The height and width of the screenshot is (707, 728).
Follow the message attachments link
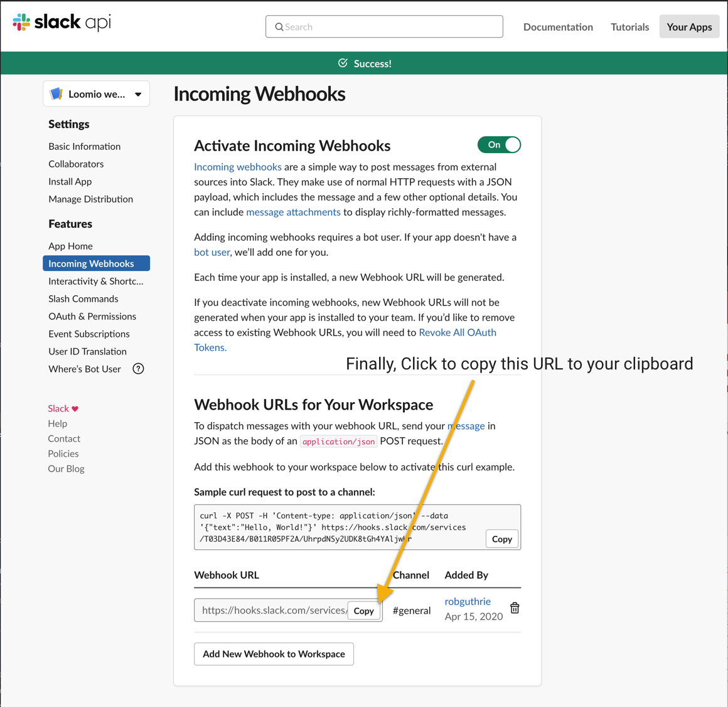pos(293,212)
